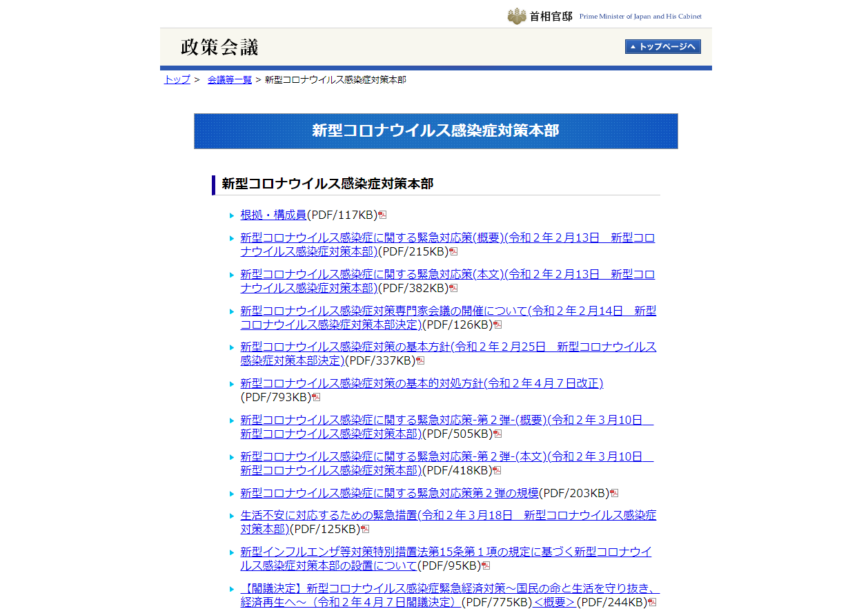Open 緊急対応策-第2弾-(本文) link
The width and height of the screenshot is (868, 609).
(x=446, y=463)
